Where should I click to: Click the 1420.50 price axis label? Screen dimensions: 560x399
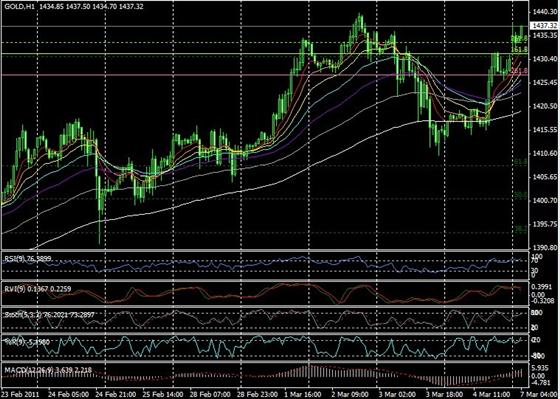(x=544, y=106)
